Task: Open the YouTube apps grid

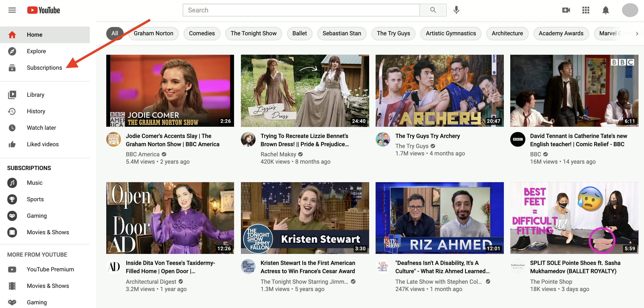Action: [586, 10]
